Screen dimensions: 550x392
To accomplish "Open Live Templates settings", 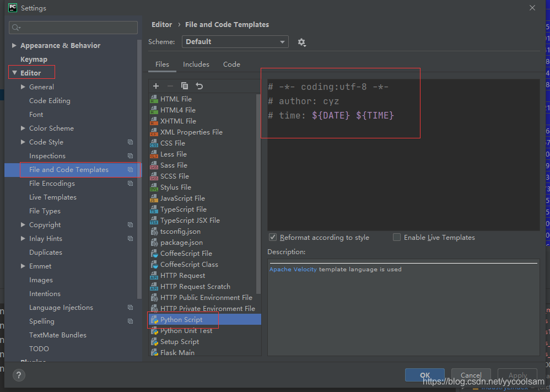I will (52, 197).
